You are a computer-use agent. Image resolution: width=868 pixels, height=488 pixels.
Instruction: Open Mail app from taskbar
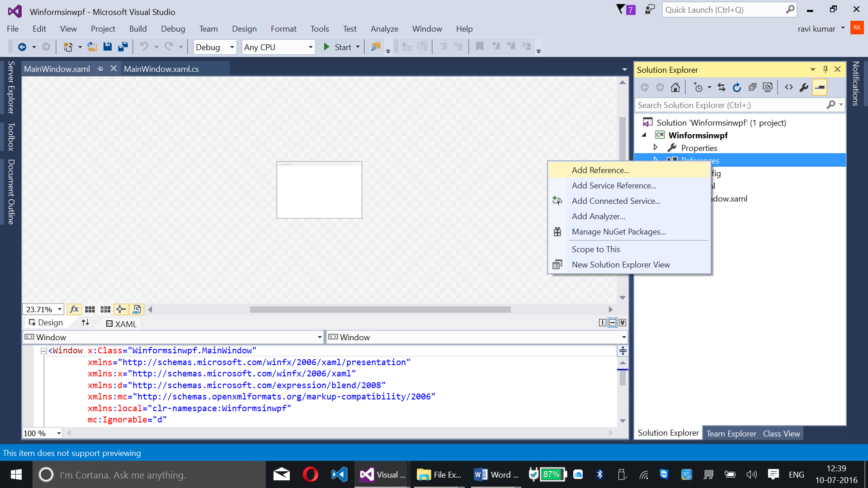coord(281,474)
